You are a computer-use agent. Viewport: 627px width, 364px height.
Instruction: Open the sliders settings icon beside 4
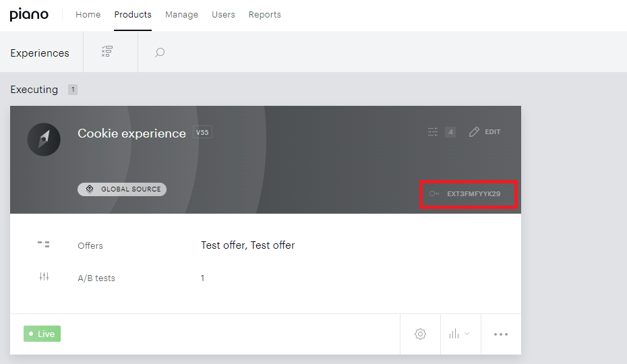pos(433,132)
